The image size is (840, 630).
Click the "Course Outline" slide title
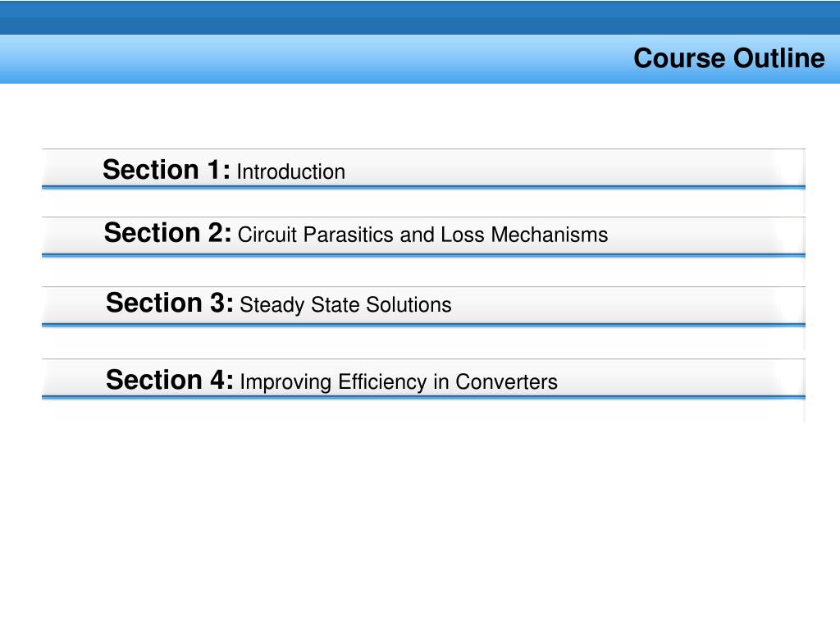(x=729, y=58)
